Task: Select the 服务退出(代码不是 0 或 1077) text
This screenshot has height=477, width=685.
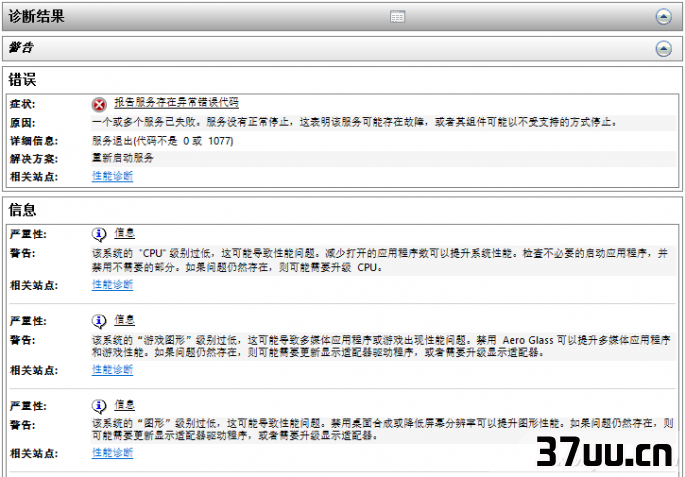Action: 163,141
